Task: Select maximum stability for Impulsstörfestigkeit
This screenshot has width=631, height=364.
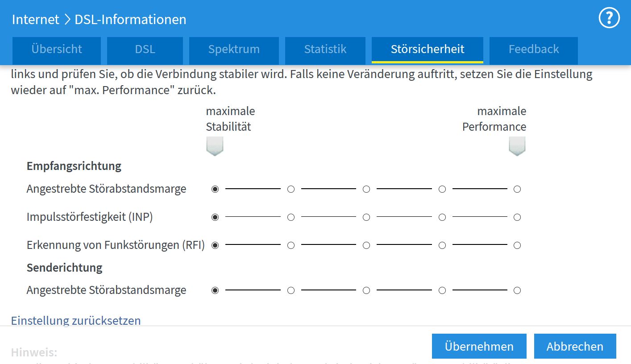Action: coord(215,217)
